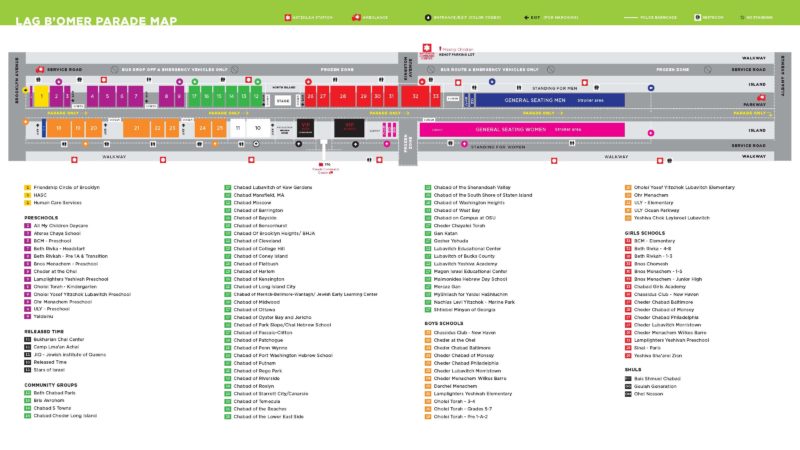Image resolution: width=800 pixels, height=450 pixels.
Task: Click the pink entrance circle by Standing for Women
Action: 464,144
